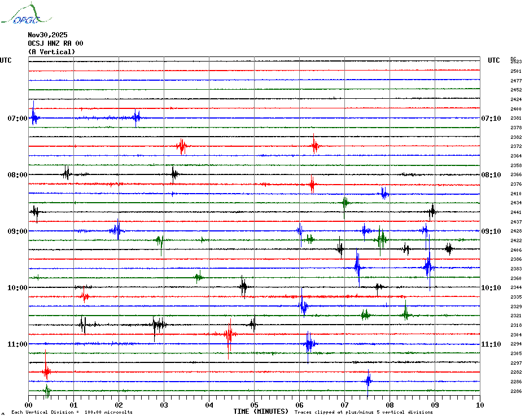The height and width of the screenshot is (420, 525).
Task: Click the DC offset value 2294
Action: (x=516, y=344)
